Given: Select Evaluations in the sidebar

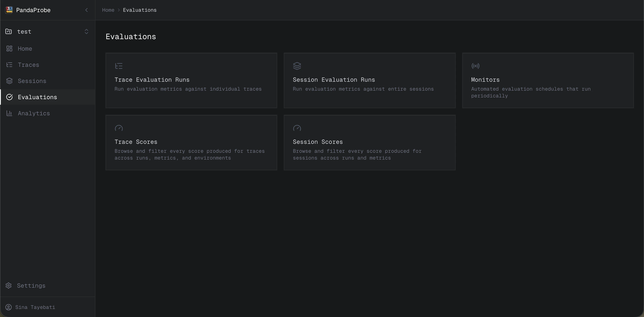Looking at the screenshot, I should (x=47, y=97).
